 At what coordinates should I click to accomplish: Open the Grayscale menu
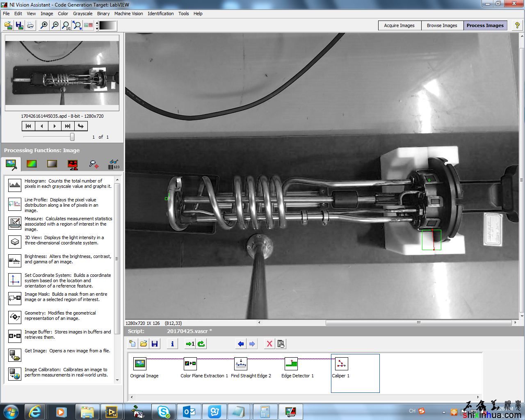click(x=82, y=14)
